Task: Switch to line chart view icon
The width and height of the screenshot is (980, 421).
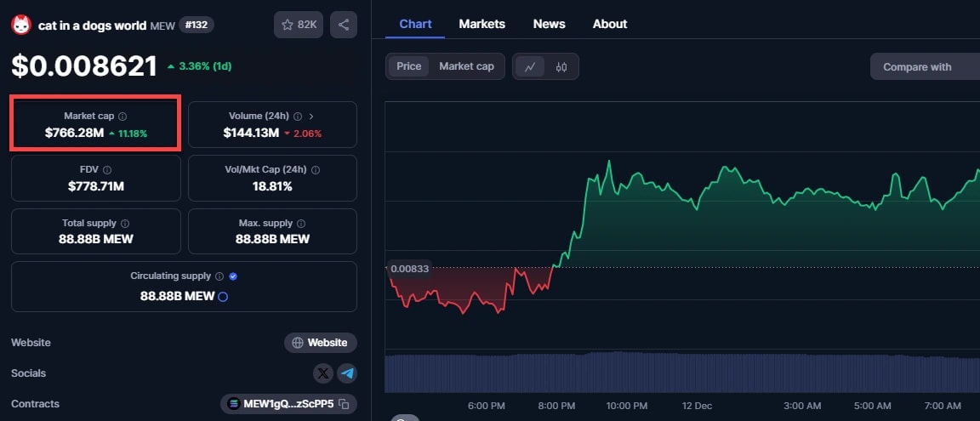Action: point(530,66)
